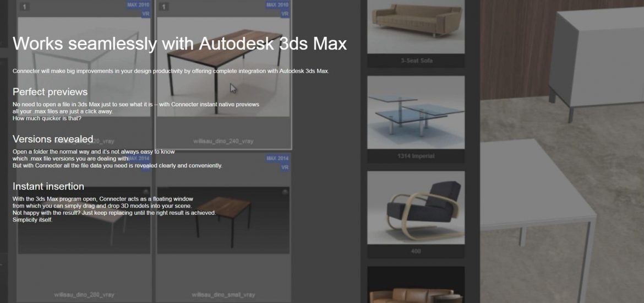Click the MAX 2014 badge above dino_small_vray

277,159
